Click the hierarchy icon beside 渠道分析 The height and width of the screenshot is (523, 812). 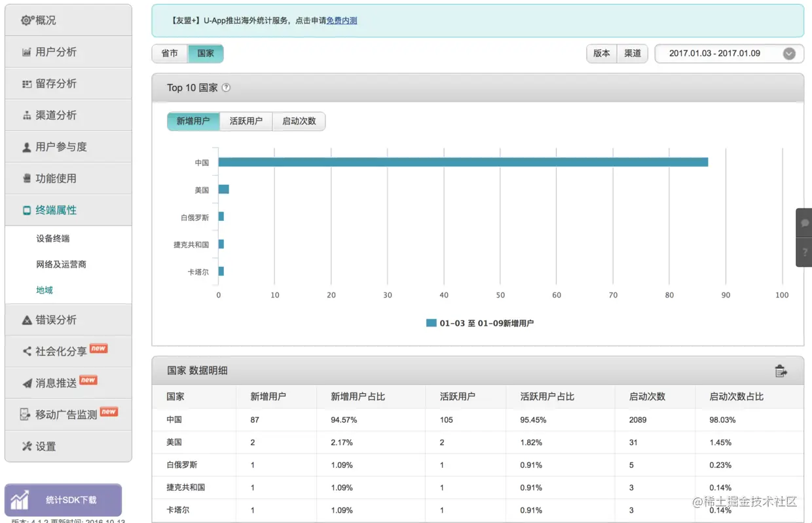pos(27,115)
